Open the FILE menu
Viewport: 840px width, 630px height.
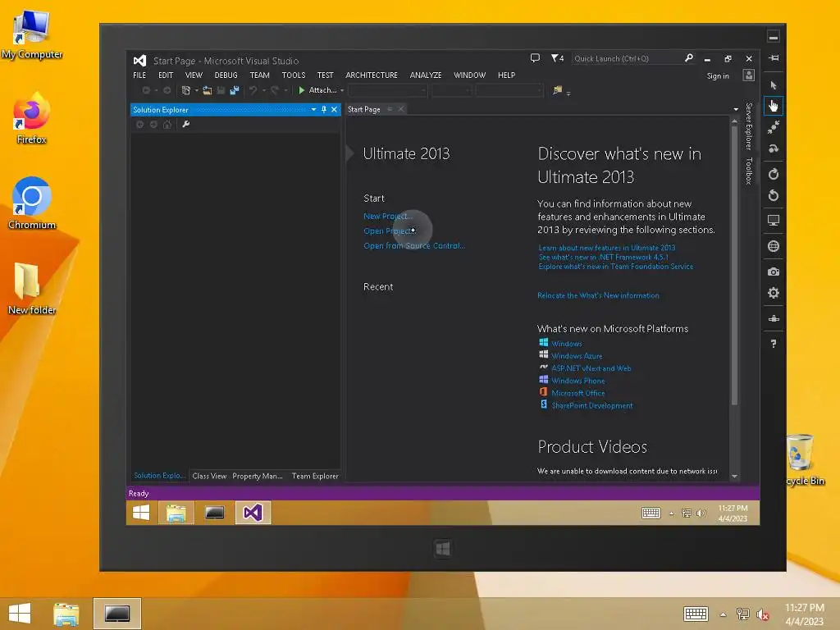point(139,75)
